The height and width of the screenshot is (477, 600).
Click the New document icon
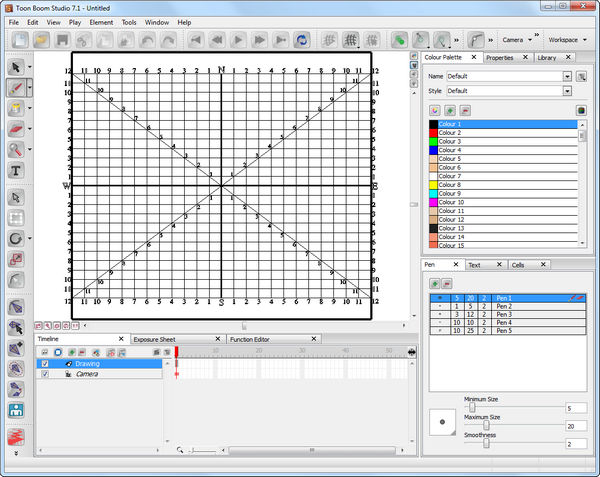20,40
